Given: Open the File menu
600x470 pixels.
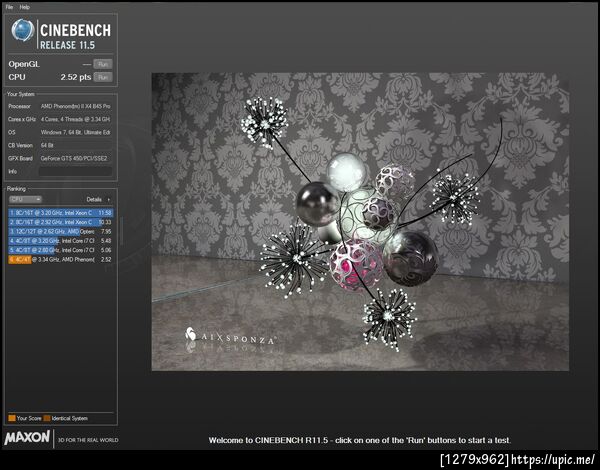Looking at the screenshot, I should [9, 7].
